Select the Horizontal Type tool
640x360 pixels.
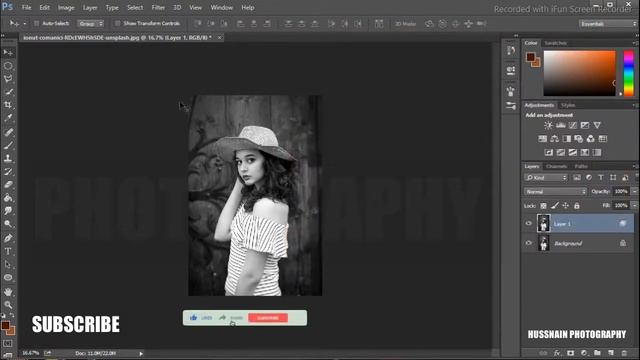point(8,251)
